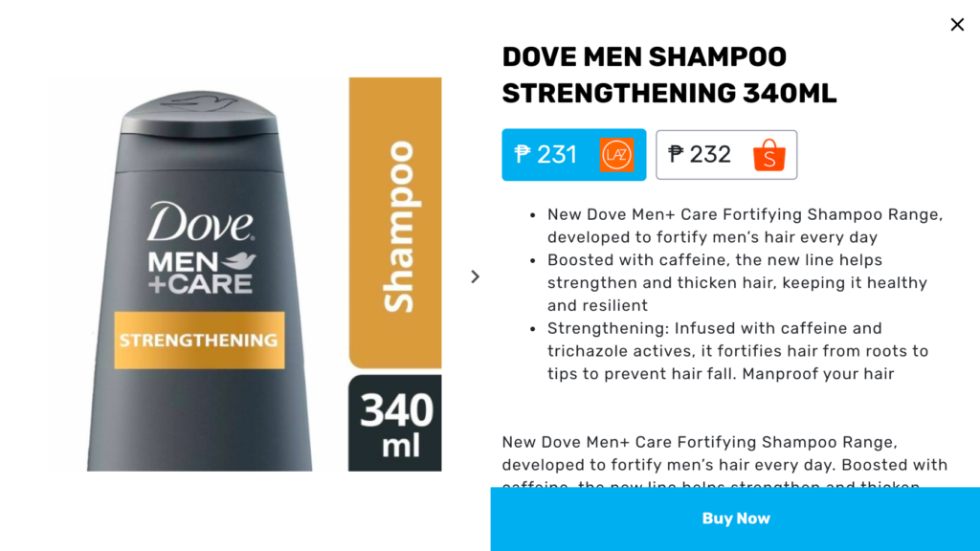Click the Dove logo on the bottle
Image resolution: width=980 pixels, height=551 pixels.
[x=201, y=221]
